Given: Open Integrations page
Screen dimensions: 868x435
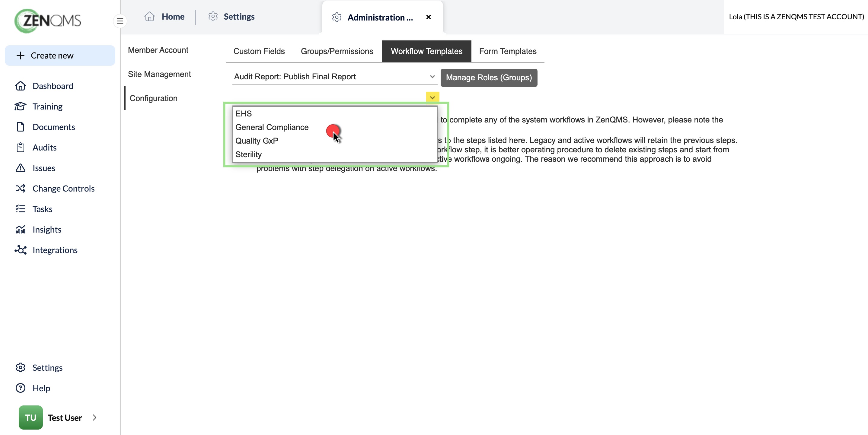Looking at the screenshot, I should [55, 250].
